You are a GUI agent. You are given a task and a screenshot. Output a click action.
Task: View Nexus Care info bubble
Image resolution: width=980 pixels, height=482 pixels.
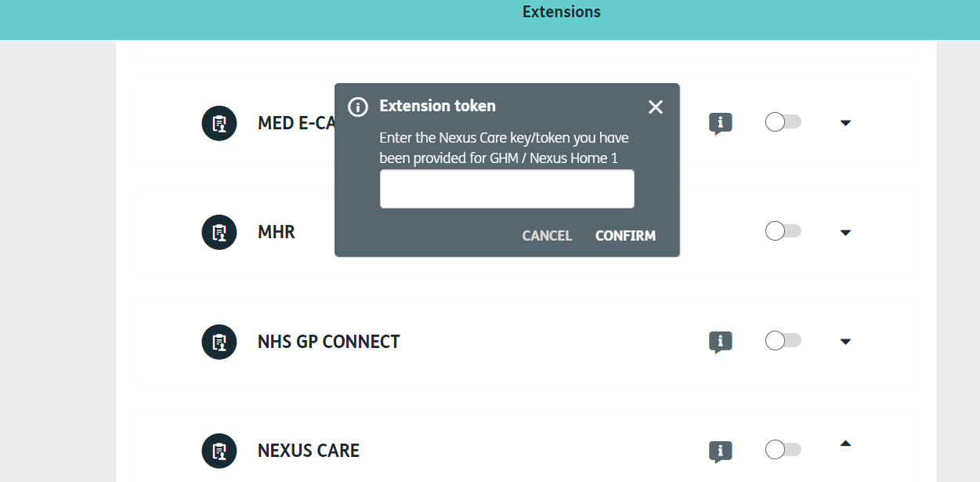(x=720, y=451)
